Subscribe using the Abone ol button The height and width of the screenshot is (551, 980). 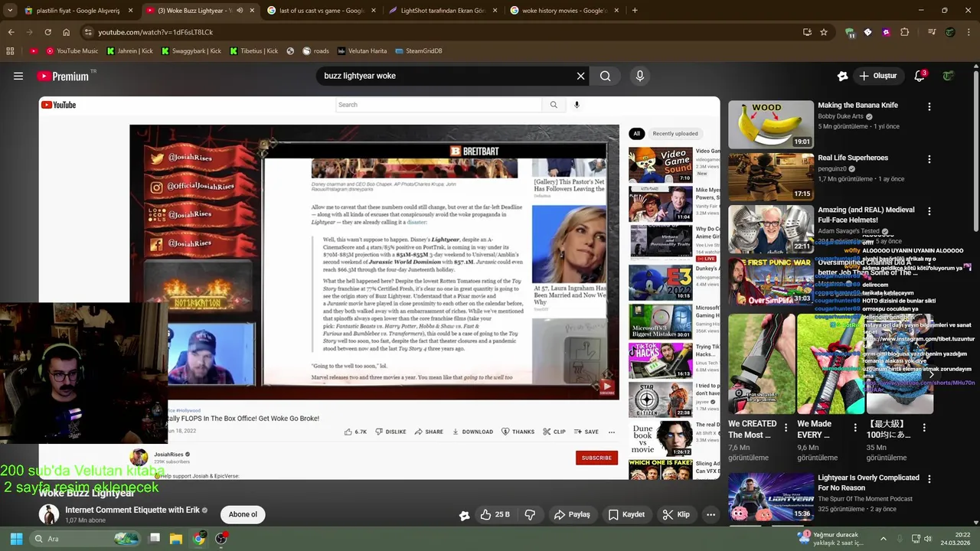(243, 514)
